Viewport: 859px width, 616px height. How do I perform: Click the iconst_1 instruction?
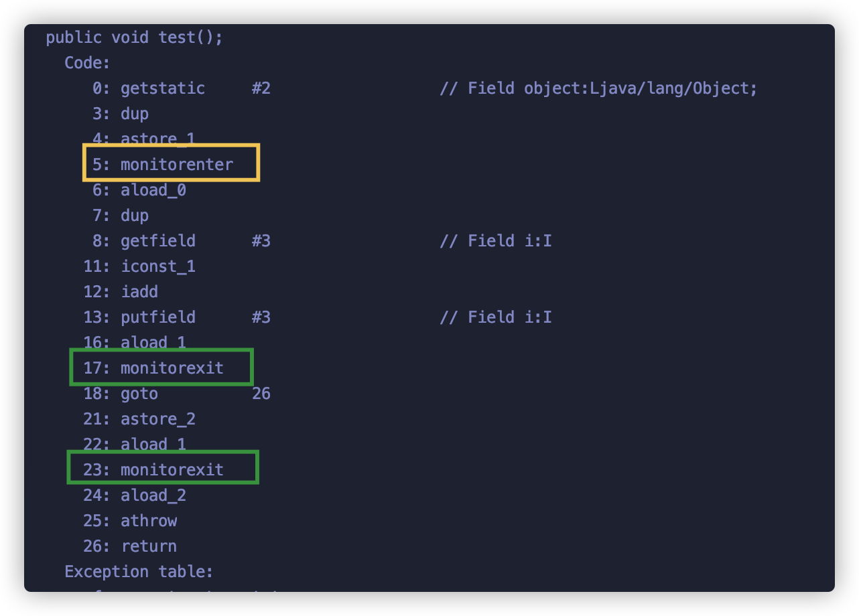[x=158, y=266]
